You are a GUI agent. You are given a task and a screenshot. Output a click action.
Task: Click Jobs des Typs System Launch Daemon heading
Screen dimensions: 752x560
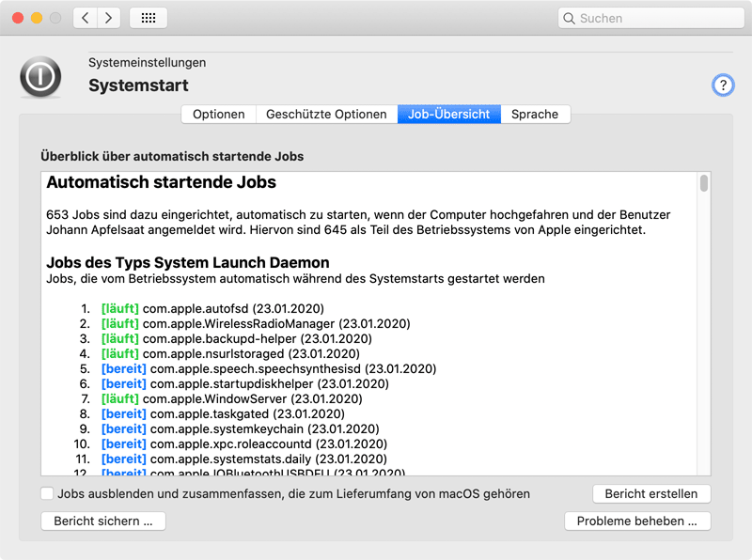coord(187,262)
